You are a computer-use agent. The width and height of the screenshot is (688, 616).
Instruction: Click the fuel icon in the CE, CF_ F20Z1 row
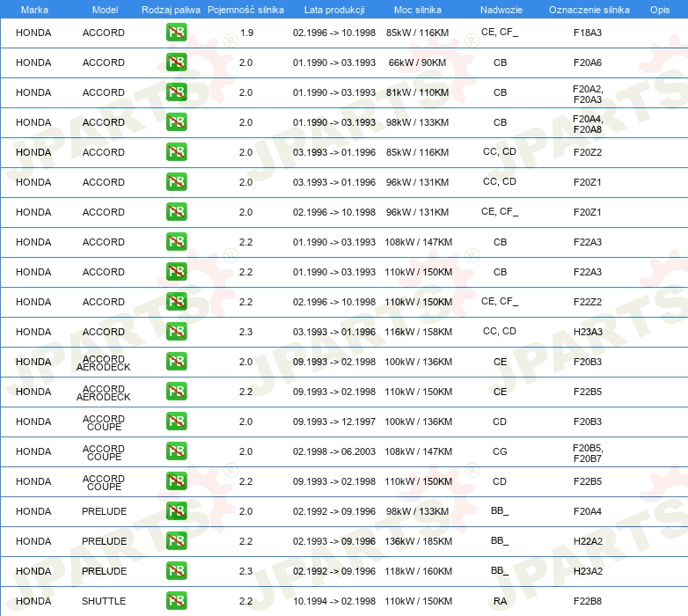click(x=176, y=211)
